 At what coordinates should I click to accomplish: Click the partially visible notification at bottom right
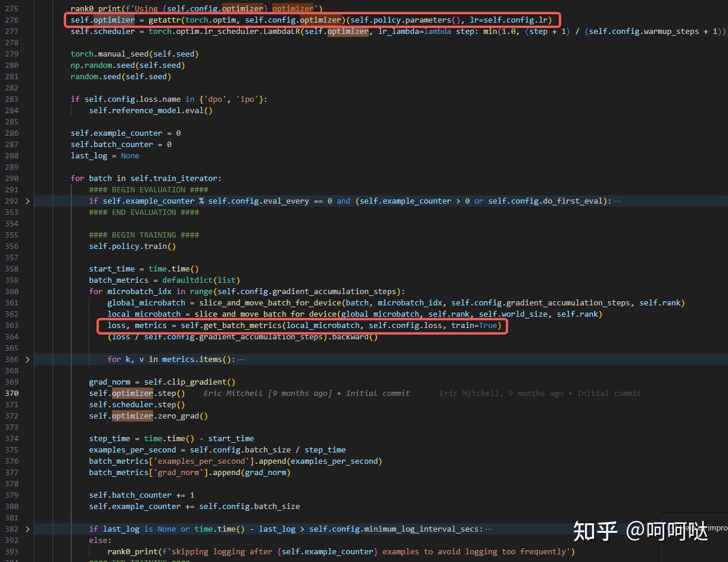pos(703,527)
